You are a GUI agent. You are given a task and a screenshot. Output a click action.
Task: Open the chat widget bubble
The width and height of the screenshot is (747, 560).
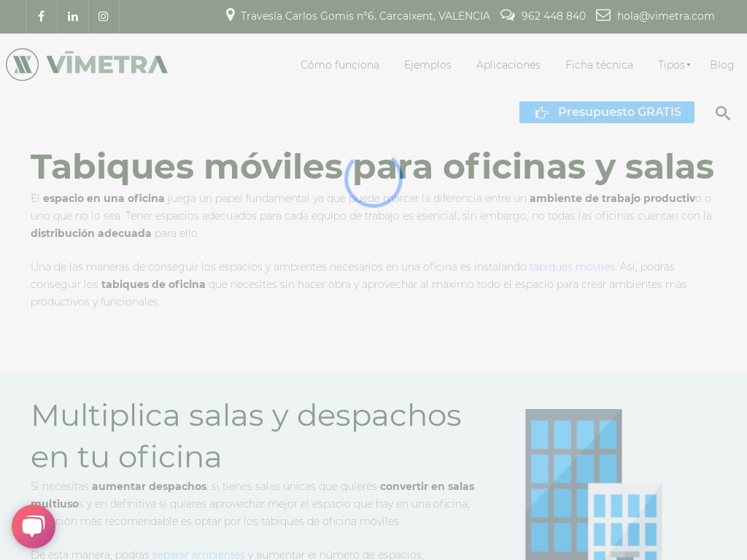(x=34, y=526)
